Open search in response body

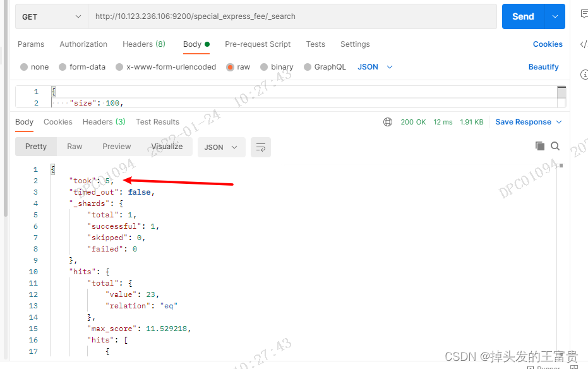[x=555, y=146]
